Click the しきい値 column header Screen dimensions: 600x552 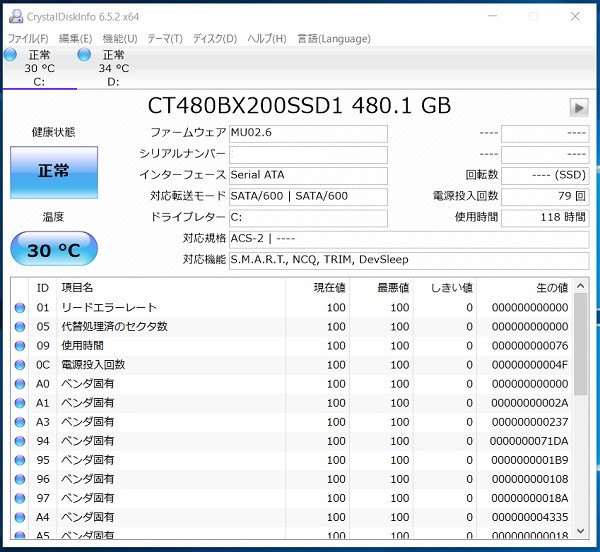[445, 288]
